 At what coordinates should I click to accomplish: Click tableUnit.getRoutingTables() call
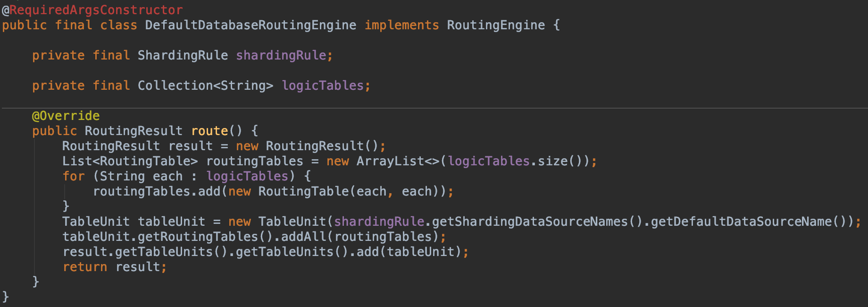tap(167, 237)
